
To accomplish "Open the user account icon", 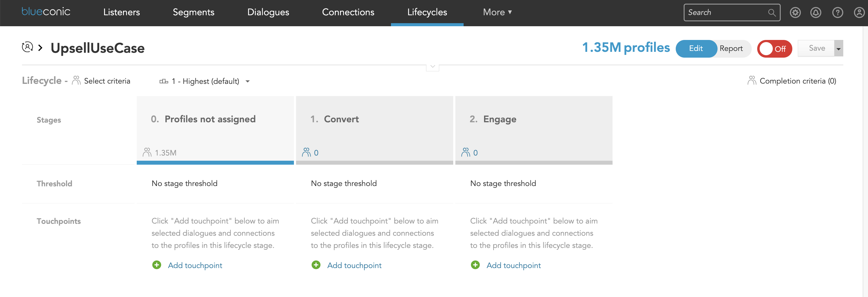I will (x=859, y=13).
